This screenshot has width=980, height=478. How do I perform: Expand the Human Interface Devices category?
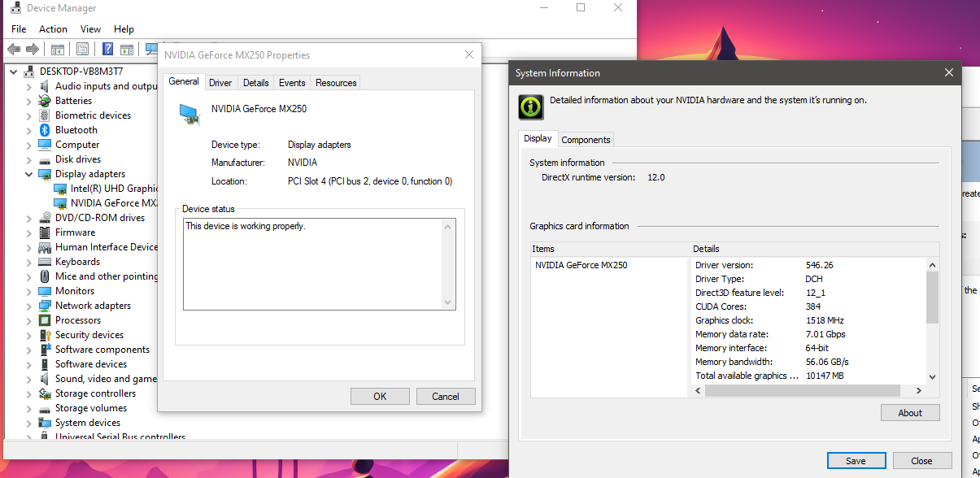pos(29,247)
